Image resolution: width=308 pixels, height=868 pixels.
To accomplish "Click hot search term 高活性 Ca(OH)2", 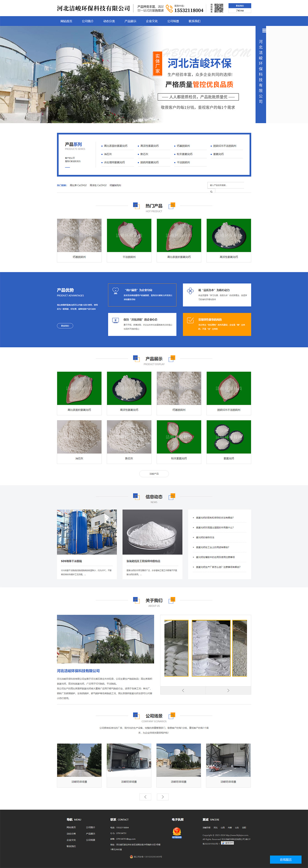I will point(98,185).
